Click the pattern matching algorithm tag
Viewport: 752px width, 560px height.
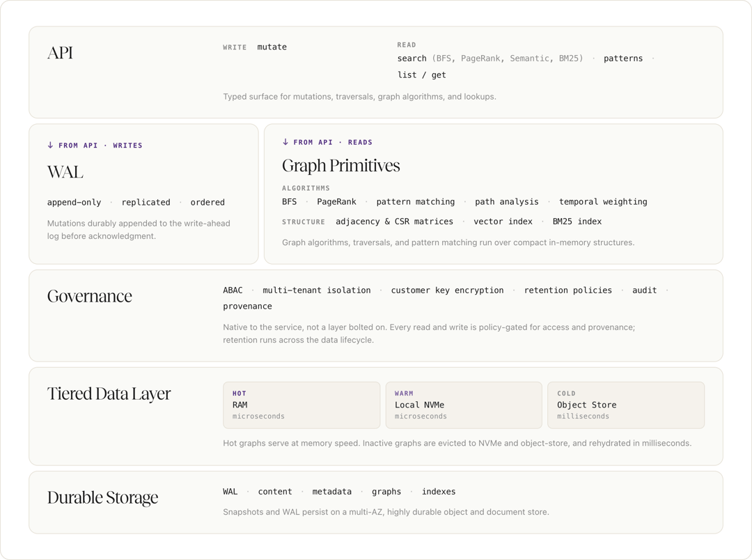click(x=415, y=202)
